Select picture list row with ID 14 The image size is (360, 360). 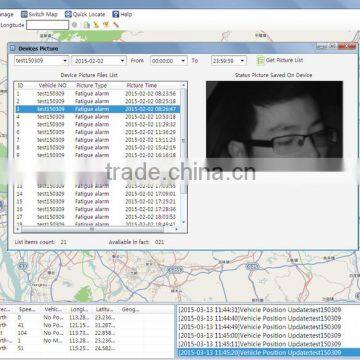click(98, 194)
